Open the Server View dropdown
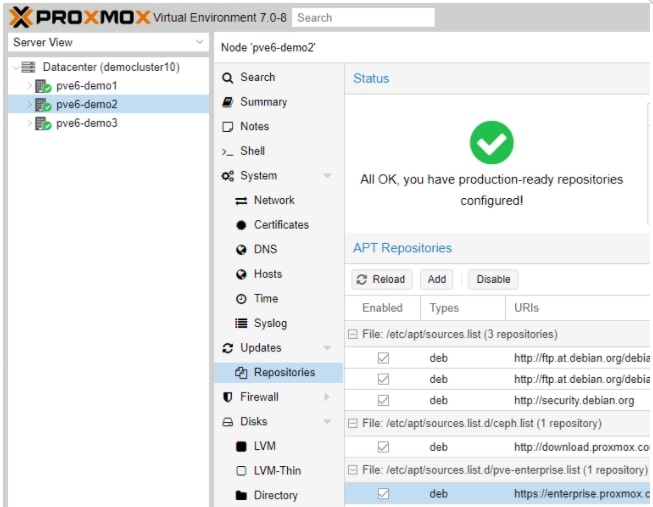 (199, 42)
